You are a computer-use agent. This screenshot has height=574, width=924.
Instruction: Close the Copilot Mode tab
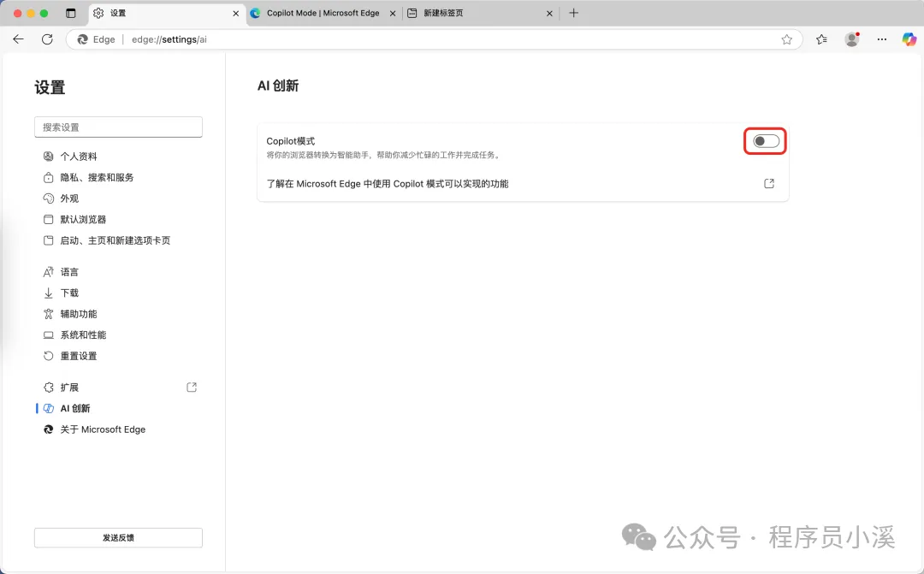pos(393,13)
